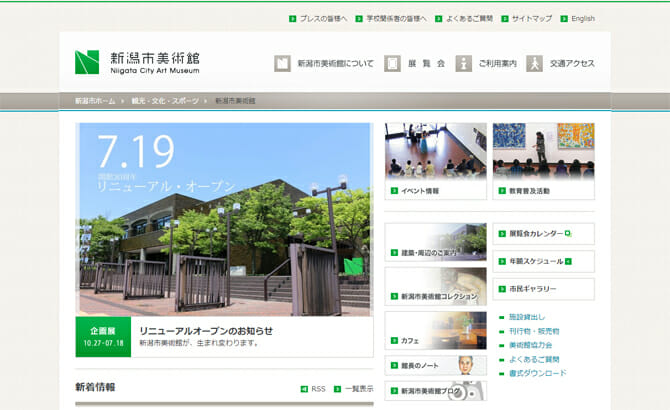Go to よくあるご質問 in top bar
Screen dimensions: 670x410
(x=468, y=18)
